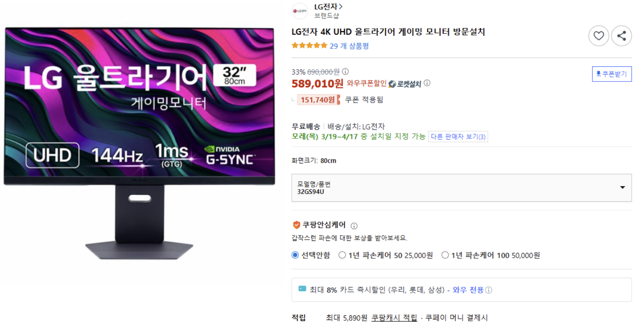Click the five-star rating icons
The image size is (644, 326).
click(x=309, y=46)
